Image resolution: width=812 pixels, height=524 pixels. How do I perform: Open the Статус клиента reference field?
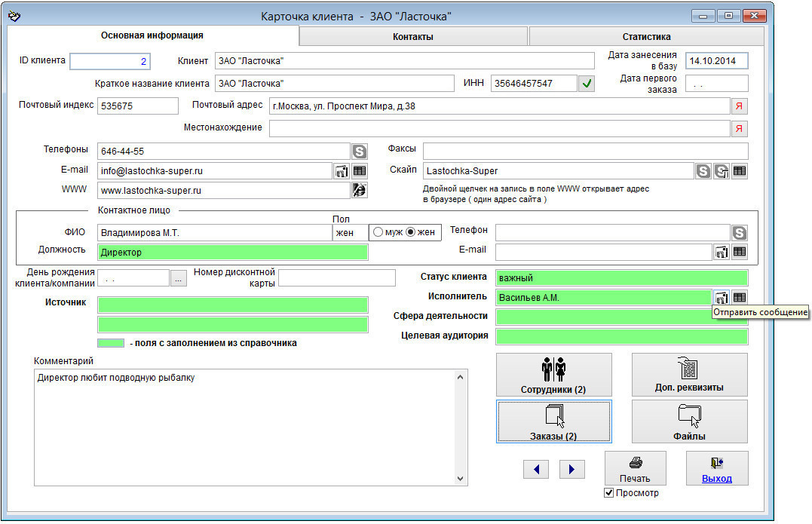[x=621, y=278]
